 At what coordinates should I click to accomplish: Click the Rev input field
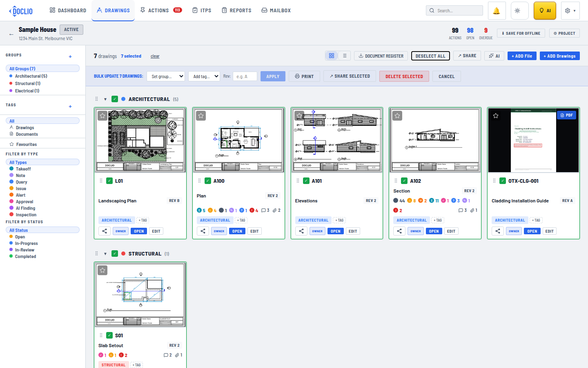(245, 76)
